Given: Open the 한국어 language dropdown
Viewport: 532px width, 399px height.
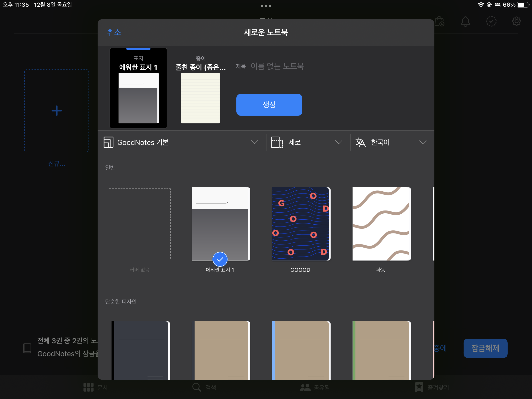Looking at the screenshot, I should (392, 142).
